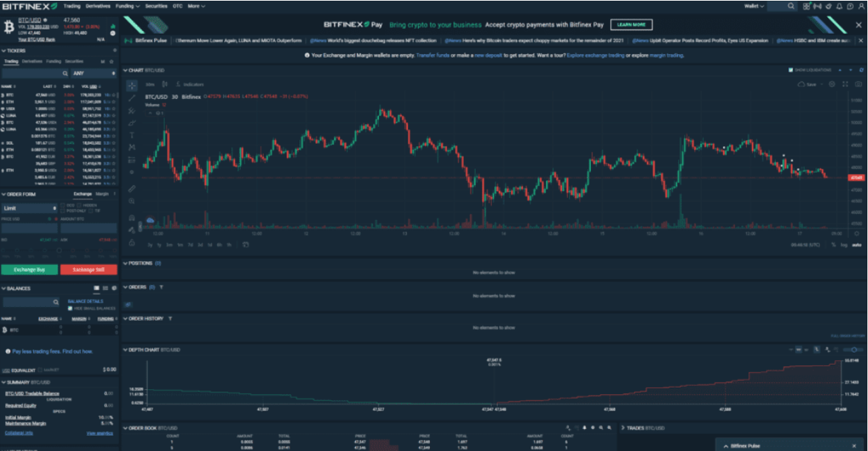Show favorite tickers with star icon

[112, 61]
